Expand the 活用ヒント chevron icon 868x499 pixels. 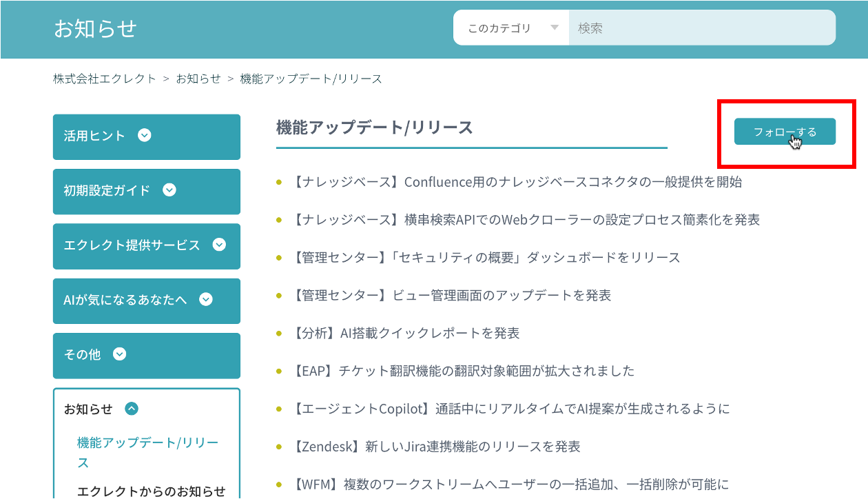144,135
